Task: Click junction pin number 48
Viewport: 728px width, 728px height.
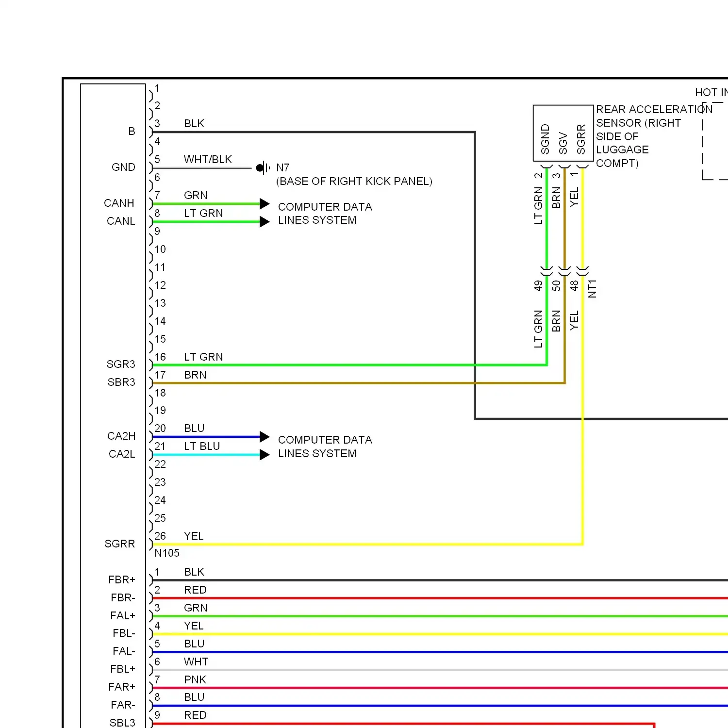Action: [x=574, y=286]
